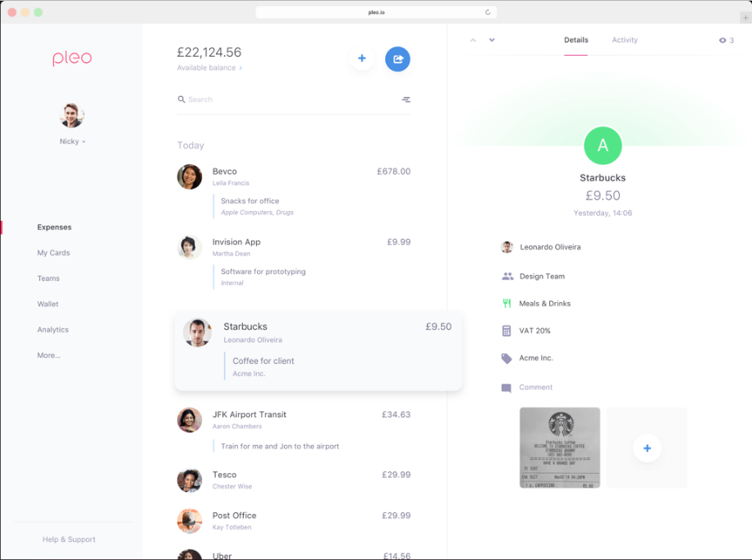Navigate to Wallet
Image resolution: width=752 pixels, height=560 pixels.
pos(48,305)
